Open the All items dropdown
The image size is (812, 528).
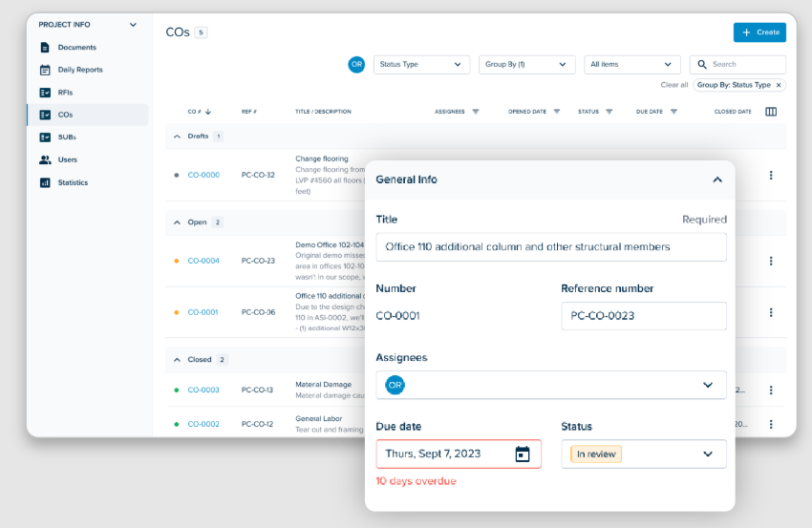click(631, 65)
